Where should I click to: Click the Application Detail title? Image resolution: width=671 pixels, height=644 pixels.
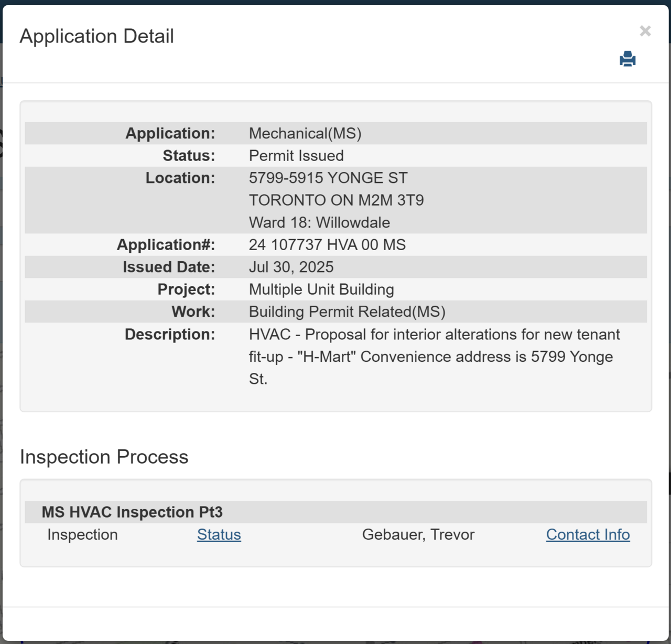pyautogui.click(x=97, y=36)
